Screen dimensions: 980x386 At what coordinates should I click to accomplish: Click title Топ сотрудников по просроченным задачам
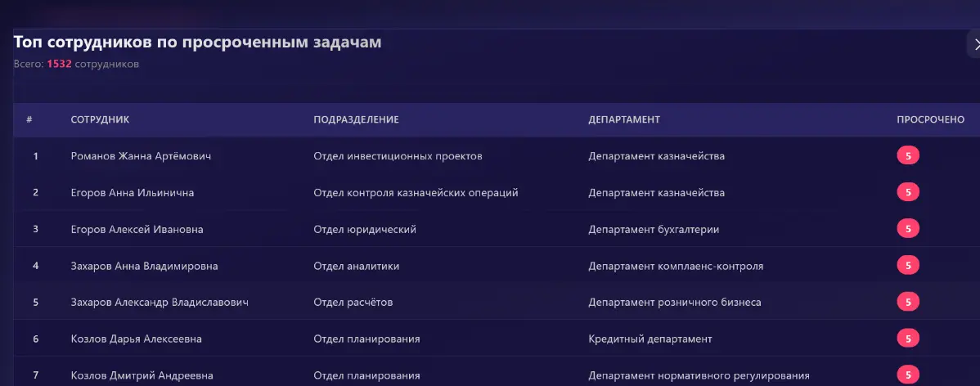point(197,43)
